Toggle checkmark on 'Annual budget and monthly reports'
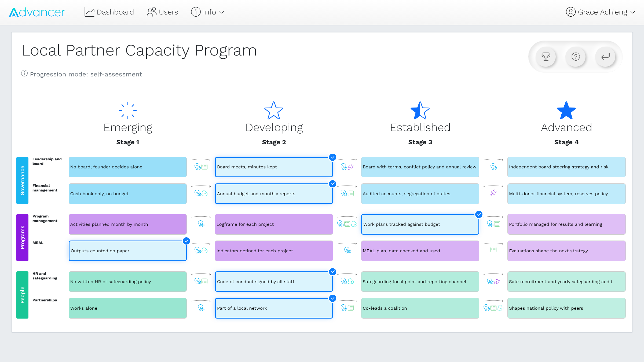 point(332,184)
